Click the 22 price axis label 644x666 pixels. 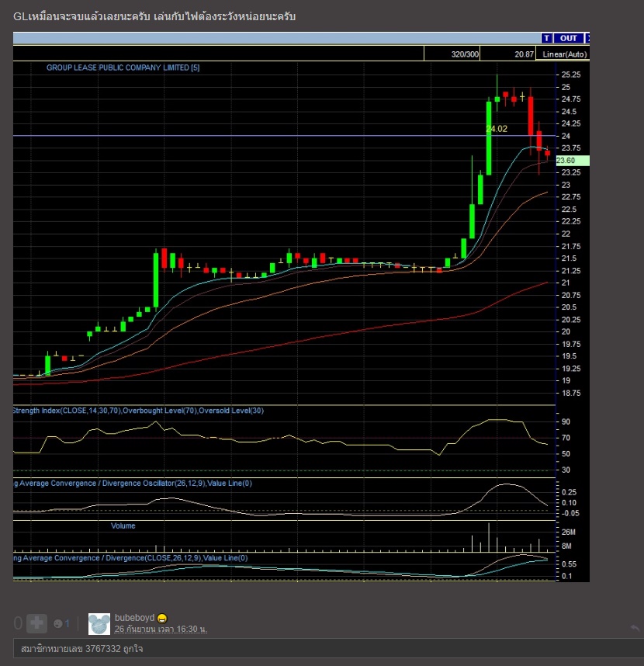coord(566,234)
